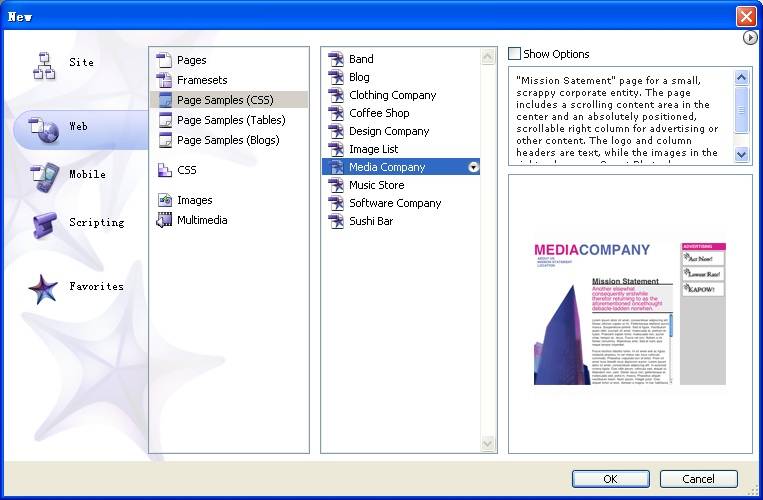Screen dimensions: 763x500
Task: Select Page Samples (Tables) entry
Action: (230, 120)
